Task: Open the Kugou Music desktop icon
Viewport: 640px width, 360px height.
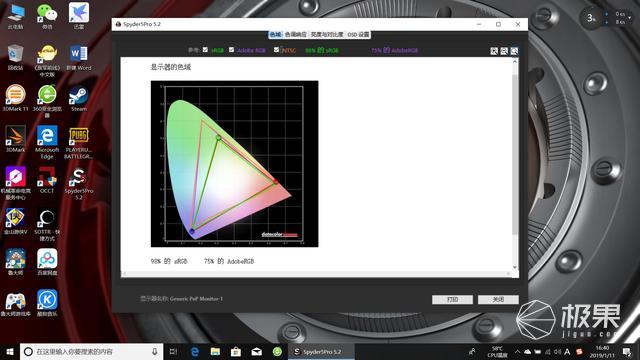Action: click(x=47, y=302)
